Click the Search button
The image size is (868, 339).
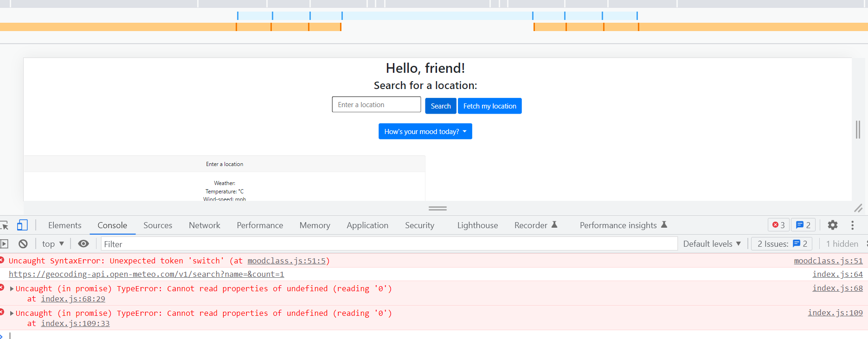click(441, 106)
